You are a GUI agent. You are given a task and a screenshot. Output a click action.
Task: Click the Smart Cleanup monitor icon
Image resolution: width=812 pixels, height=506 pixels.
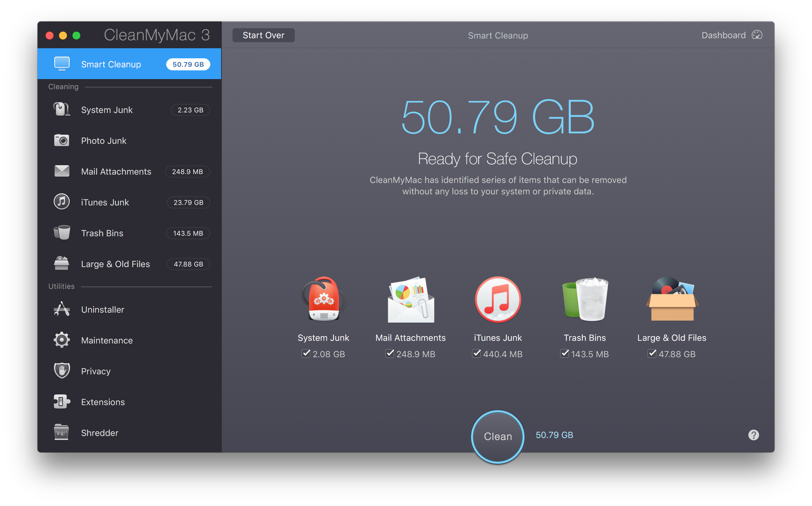click(x=62, y=64)
